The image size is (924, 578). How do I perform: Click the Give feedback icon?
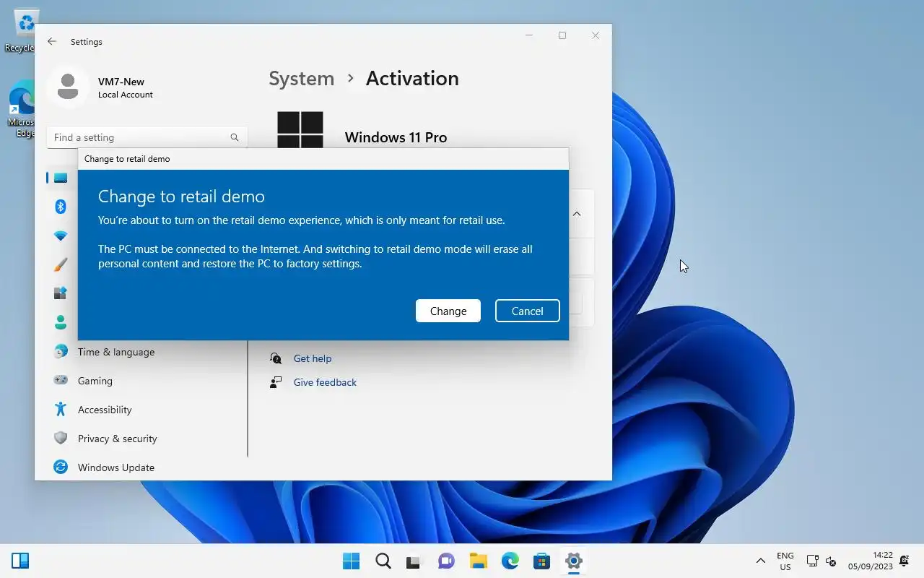click(276, 382)
